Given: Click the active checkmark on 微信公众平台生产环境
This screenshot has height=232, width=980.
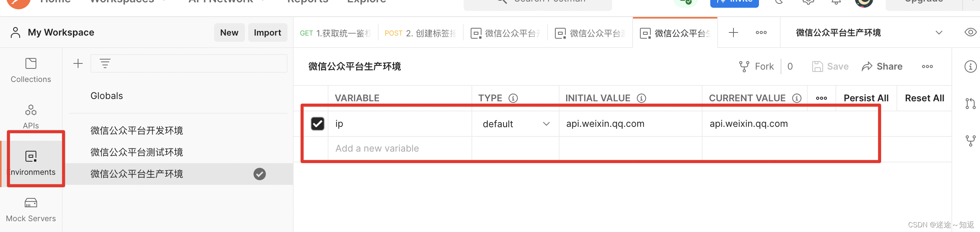Looking at the screenshot, I should click(x=260, y=174).
